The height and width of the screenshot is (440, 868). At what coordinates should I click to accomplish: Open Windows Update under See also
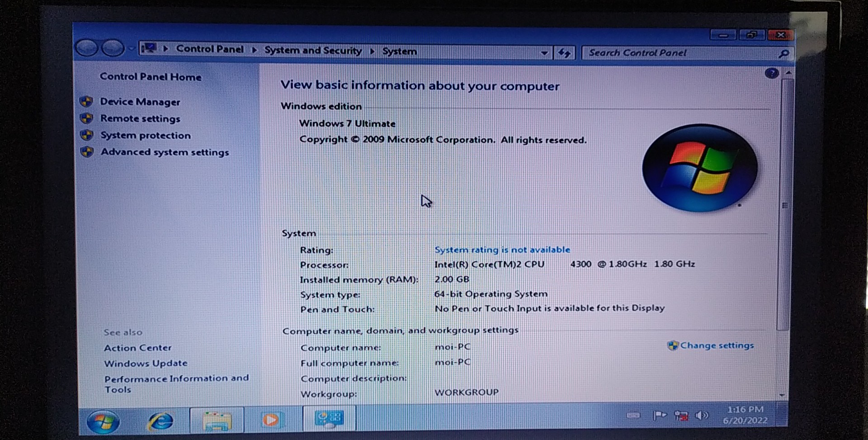[146, 363]
